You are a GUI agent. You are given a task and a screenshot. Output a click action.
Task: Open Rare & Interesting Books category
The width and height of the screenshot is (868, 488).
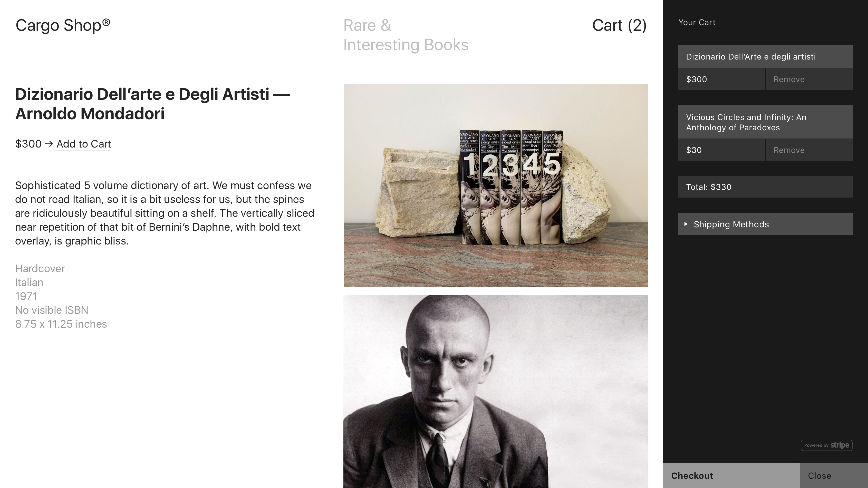[x=406, y=35]
